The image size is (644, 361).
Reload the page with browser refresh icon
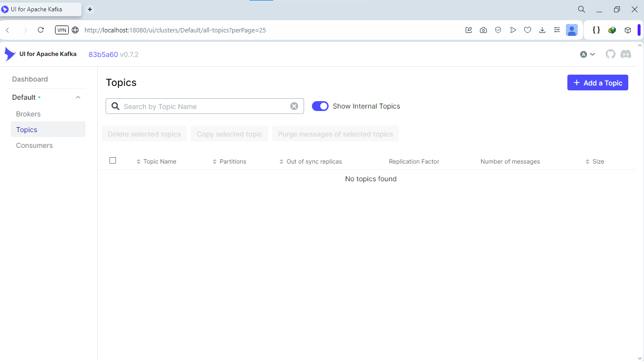click(x=41, y=30)
